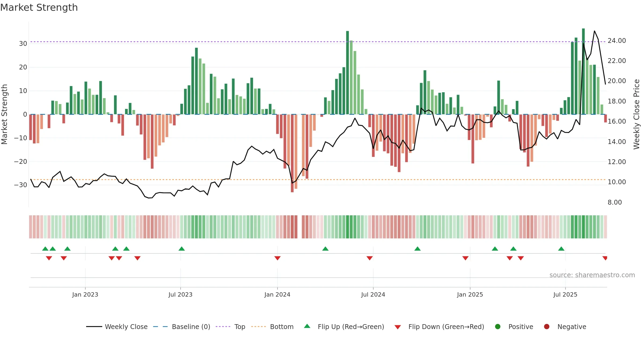Click the tallest green bar in mid-2025
Viewport: 644px width, 362px height.
pyautogui.click(x=583, y=71)
